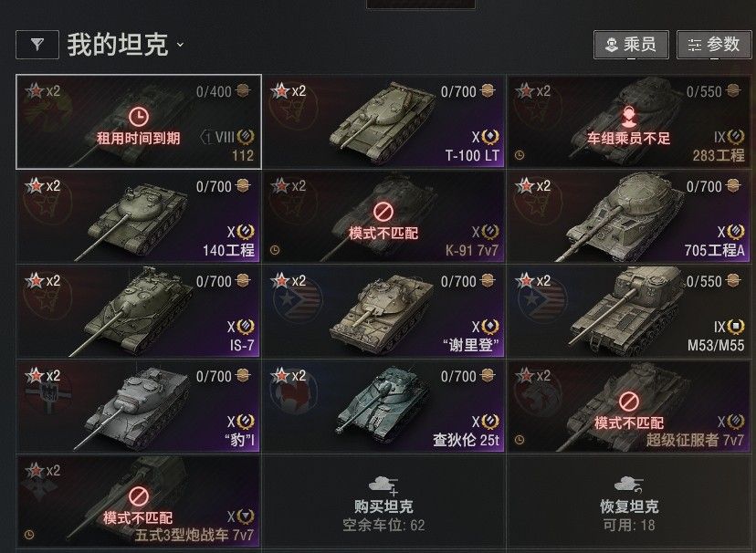The image size is (756, 553).
Task: Select the 140工程 tank card
Action: coord(139,216)
